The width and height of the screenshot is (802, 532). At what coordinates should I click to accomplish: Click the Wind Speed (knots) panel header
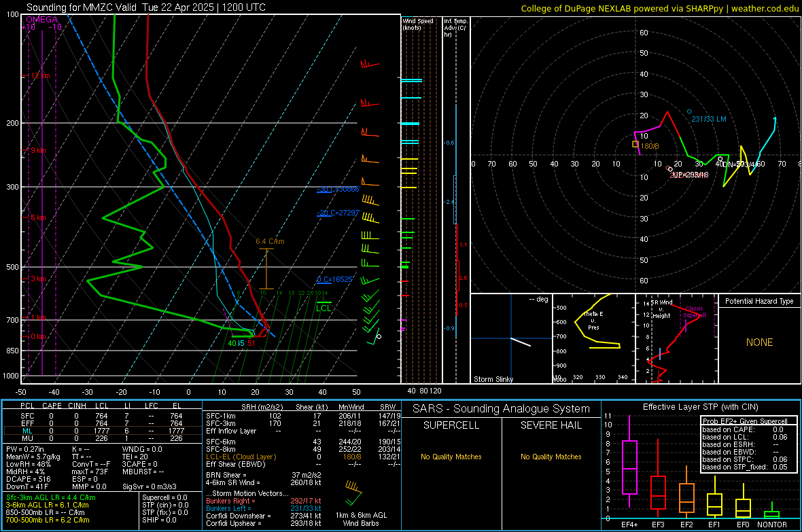pos(417,24)
